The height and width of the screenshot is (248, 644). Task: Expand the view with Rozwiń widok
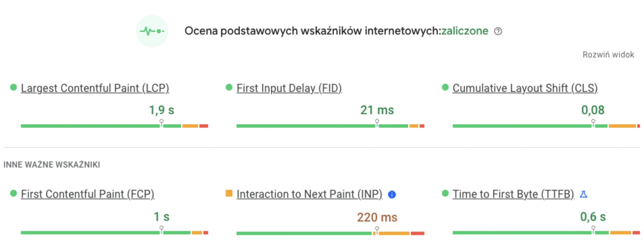pyautogui.click(x=608, y=55)
